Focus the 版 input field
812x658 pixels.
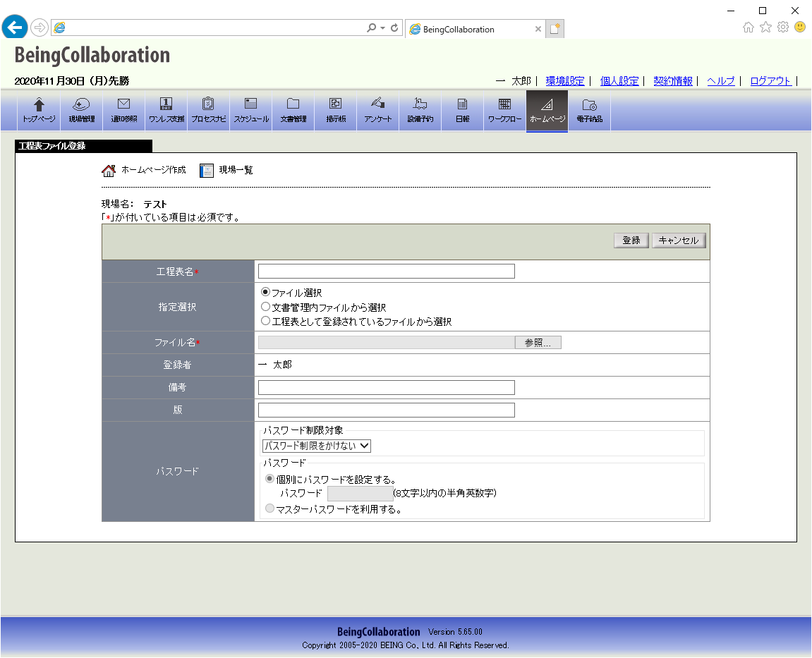[x=387, y=410]
